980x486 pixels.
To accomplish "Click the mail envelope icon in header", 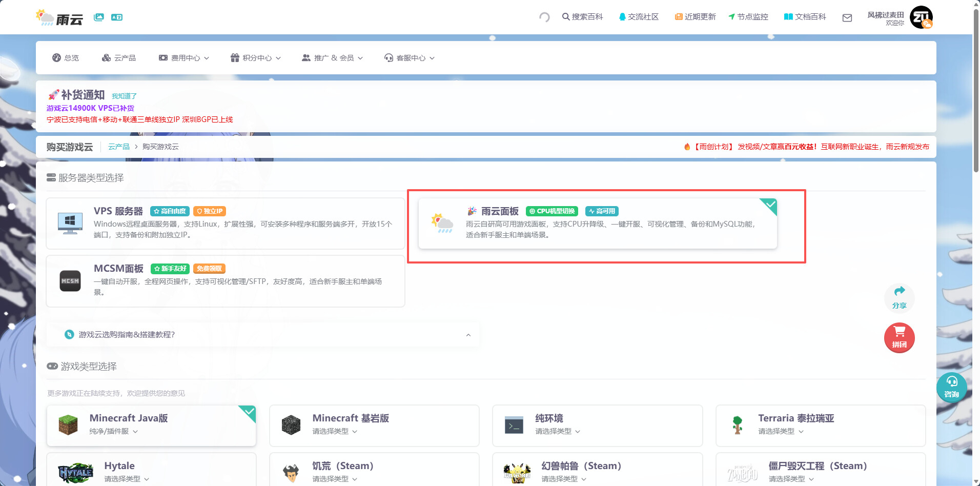I will [x=847, y=18].
